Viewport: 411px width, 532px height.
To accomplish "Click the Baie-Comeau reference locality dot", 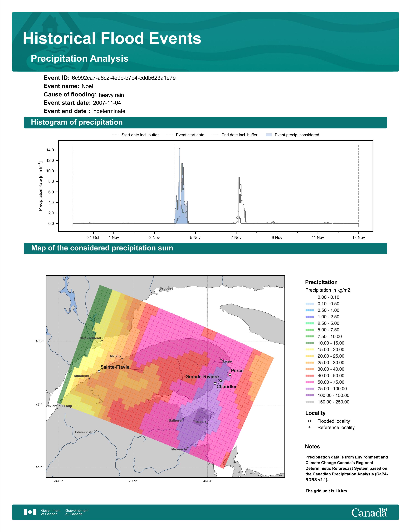I will 102,340.
